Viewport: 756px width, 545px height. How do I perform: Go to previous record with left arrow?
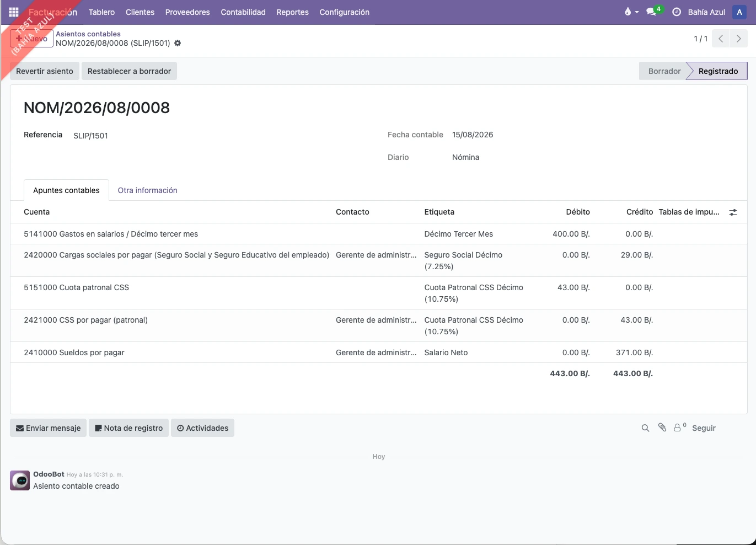click(721, 39)
